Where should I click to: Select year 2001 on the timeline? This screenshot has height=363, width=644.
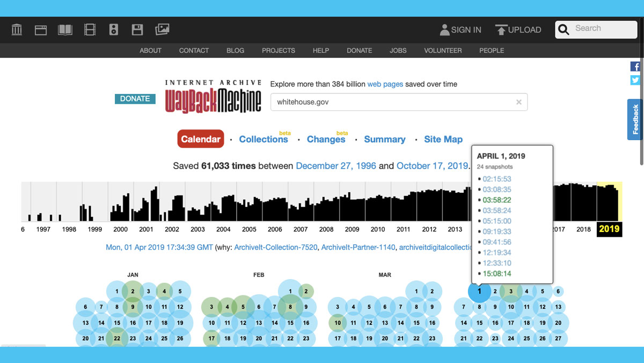coord(146,229)
